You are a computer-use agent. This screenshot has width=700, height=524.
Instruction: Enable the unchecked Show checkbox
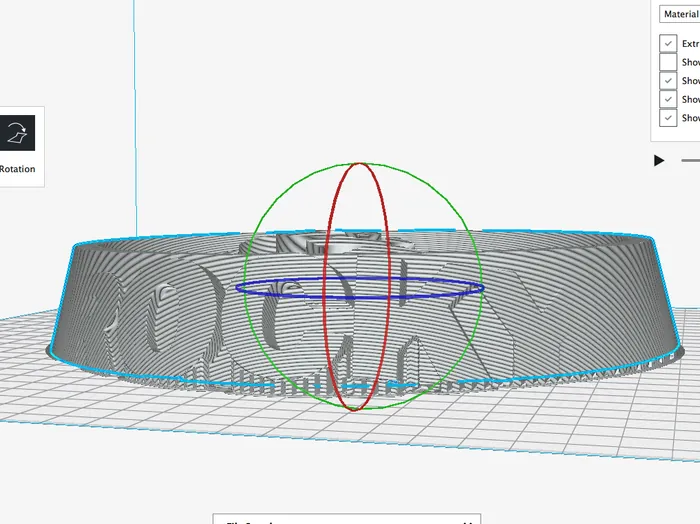tap(668, 62)
